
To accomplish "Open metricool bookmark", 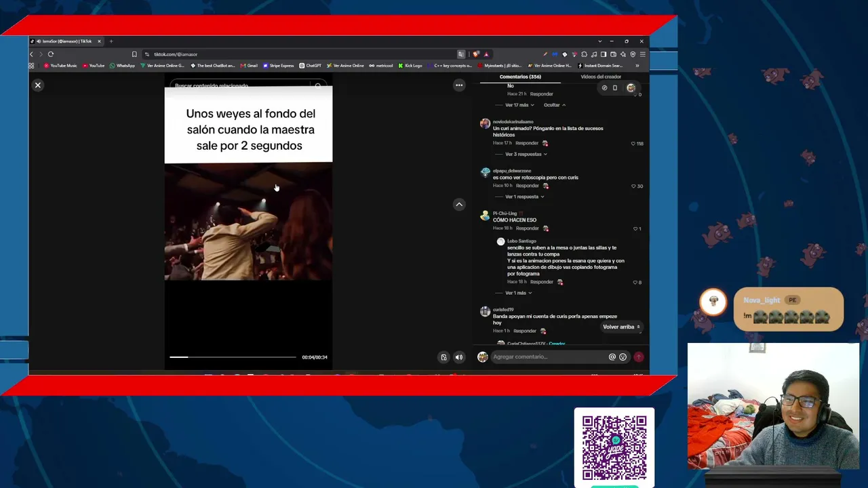I will (x=381, y=66).
